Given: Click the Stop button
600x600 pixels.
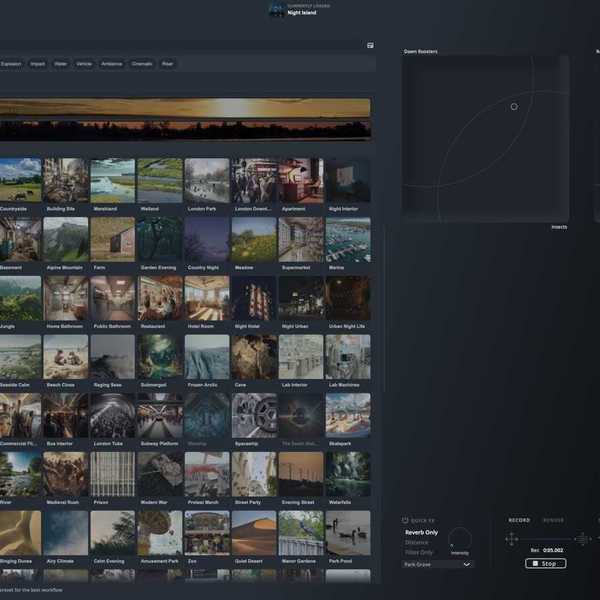Looking at the screenshot, I should pyautogui.click(x=546, y=563).
